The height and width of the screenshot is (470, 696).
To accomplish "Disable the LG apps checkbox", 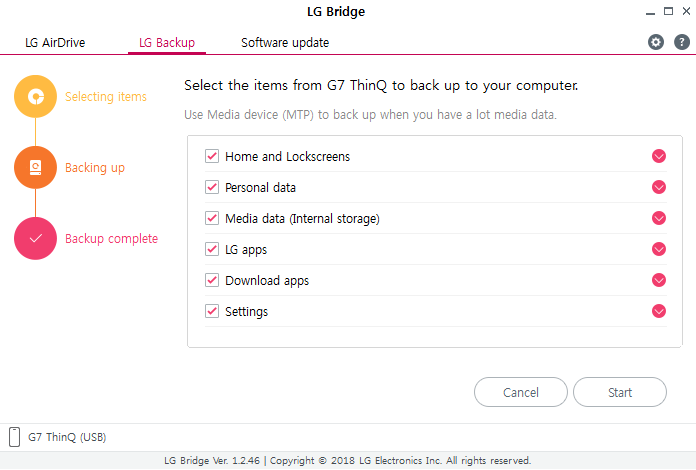I will (x=212, y=249).
